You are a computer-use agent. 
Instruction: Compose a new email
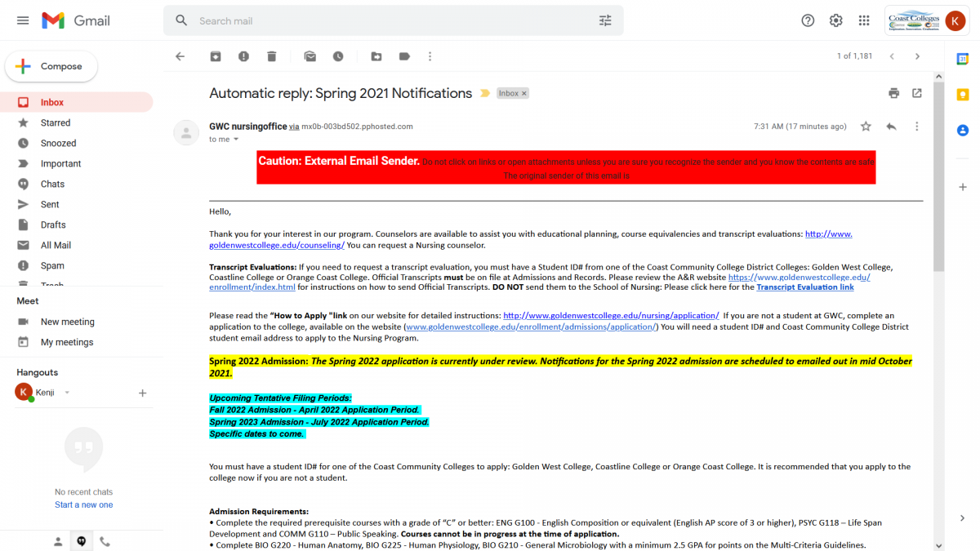click(51, 66)
